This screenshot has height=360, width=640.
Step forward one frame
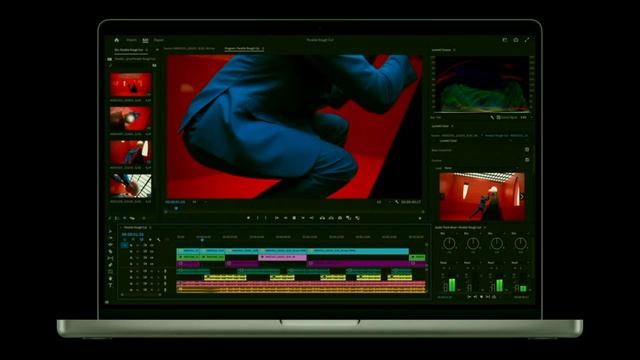[x=303, y=218]
